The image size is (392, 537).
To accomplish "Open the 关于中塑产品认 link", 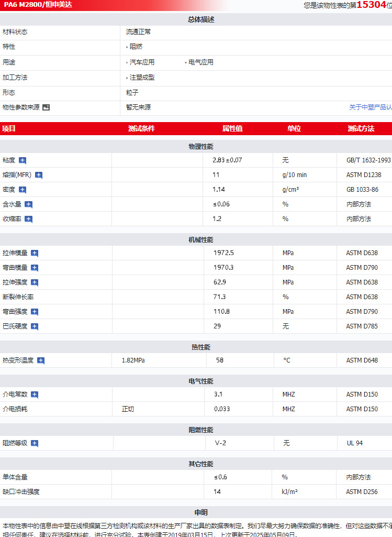I will click(371, 107).
